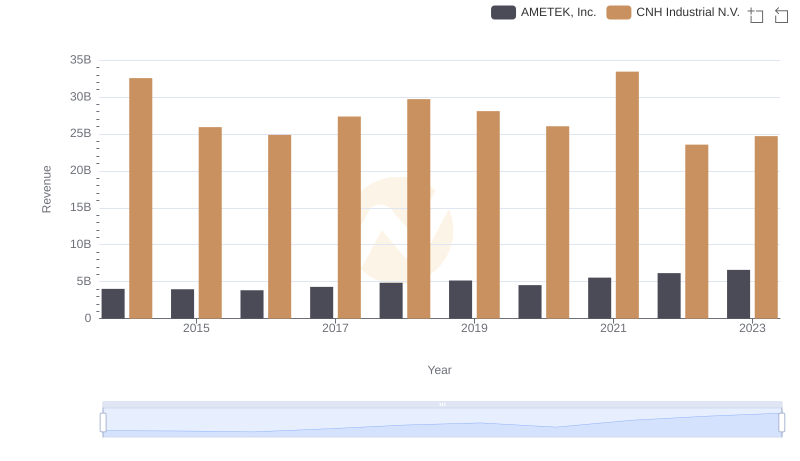Click the x-axis label 2019
800x461 pixels.
[x=474, y=328]
